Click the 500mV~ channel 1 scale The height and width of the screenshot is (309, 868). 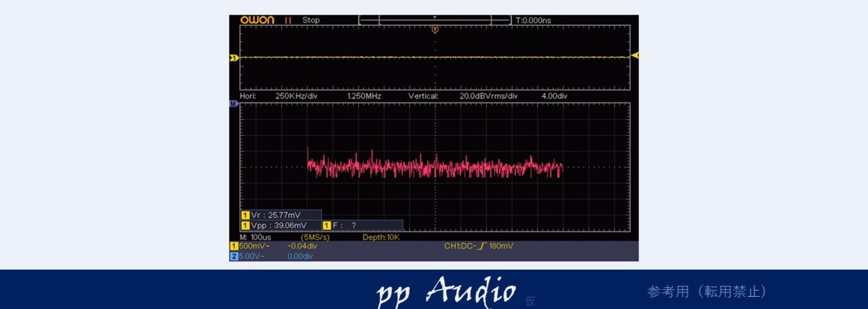(x=254, y=246)
